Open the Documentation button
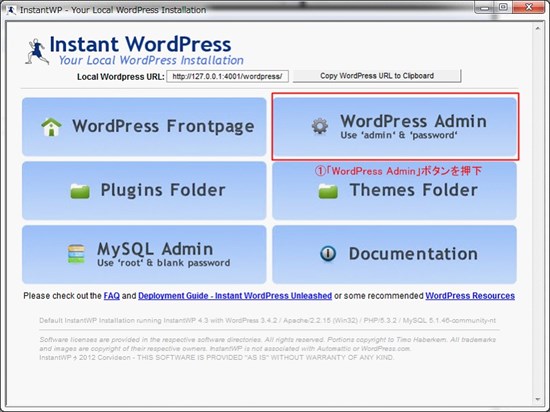This screenshot has width=550, height=412. point(394,254)
